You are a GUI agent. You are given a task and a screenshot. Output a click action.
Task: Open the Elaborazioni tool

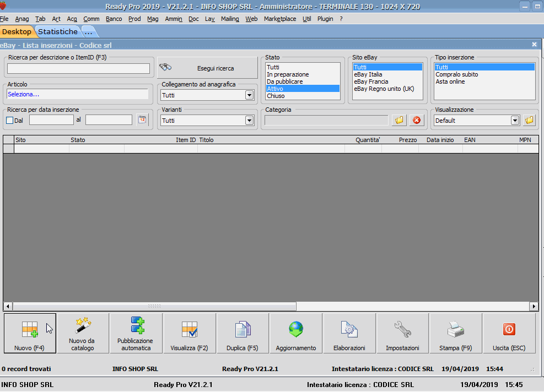pos(349,333)
